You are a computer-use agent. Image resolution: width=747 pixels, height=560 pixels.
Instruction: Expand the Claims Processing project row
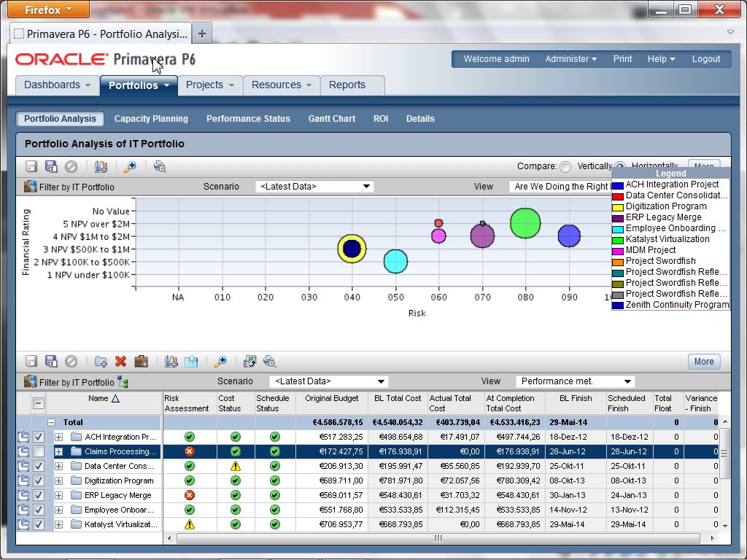point(58,451)
